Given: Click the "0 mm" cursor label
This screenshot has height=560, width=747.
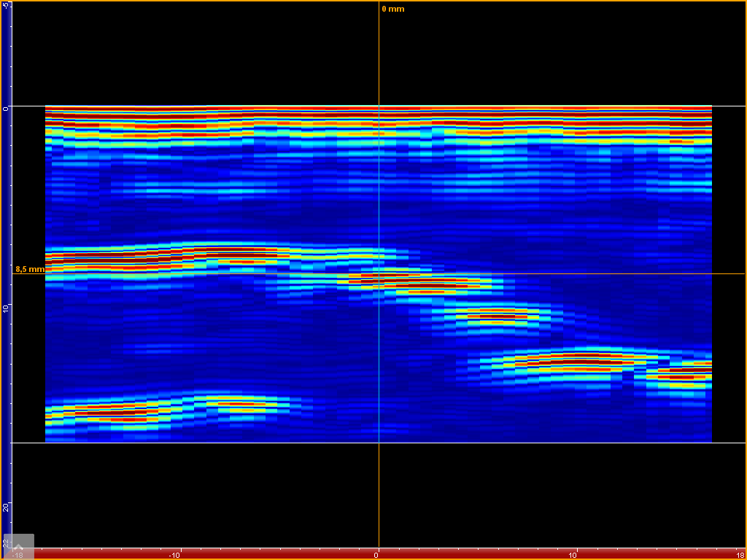Looking at the screenshot, I should coord(392,9).
